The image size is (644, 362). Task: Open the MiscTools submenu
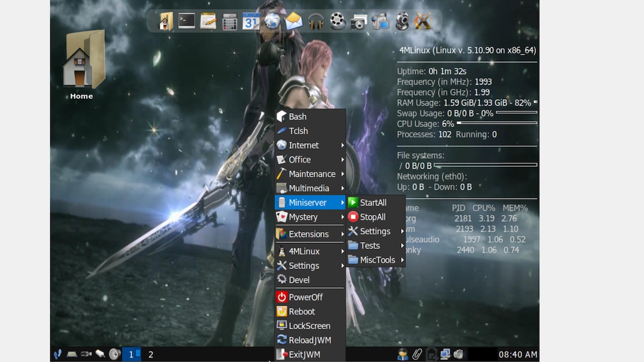coord(378,260)
